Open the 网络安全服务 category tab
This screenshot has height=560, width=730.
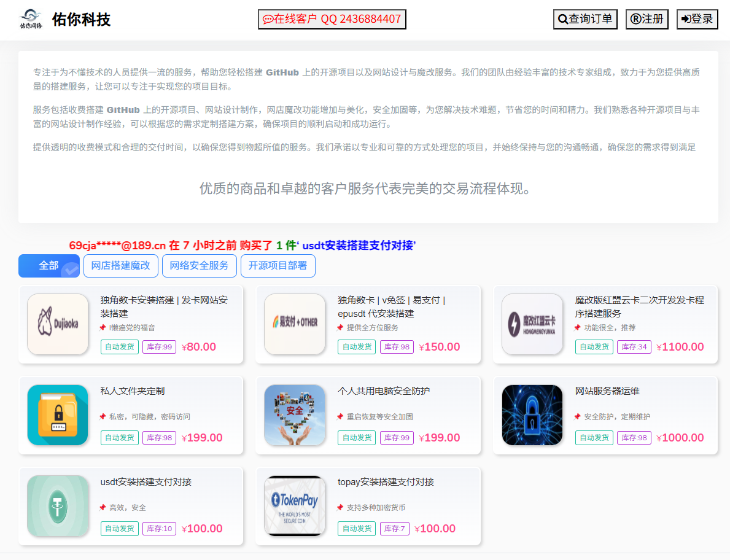(x=200, y=266)
